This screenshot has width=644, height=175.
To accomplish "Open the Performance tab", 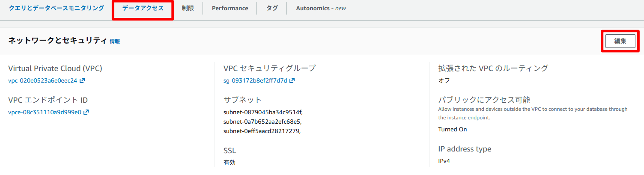I will click(230, 8).
